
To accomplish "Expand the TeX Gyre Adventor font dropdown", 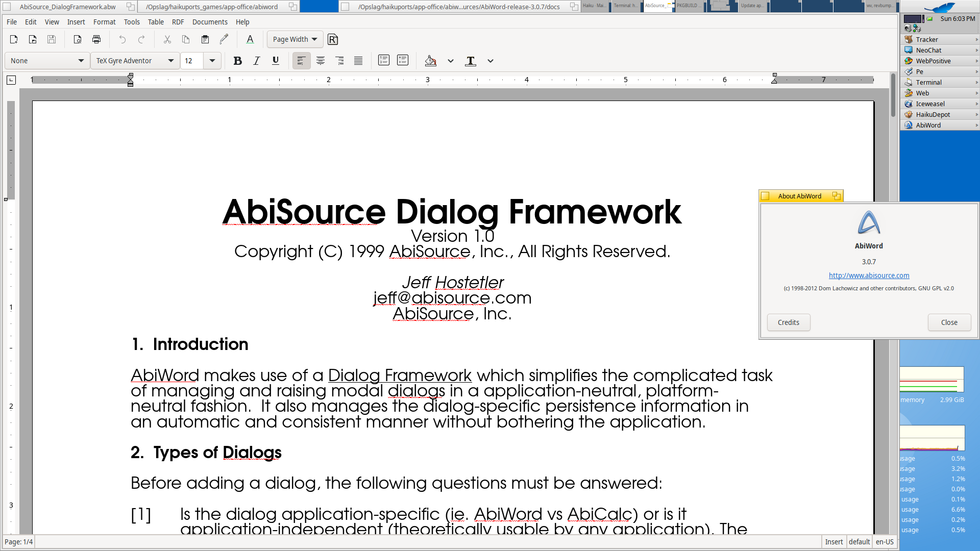I will coord(170,61).
